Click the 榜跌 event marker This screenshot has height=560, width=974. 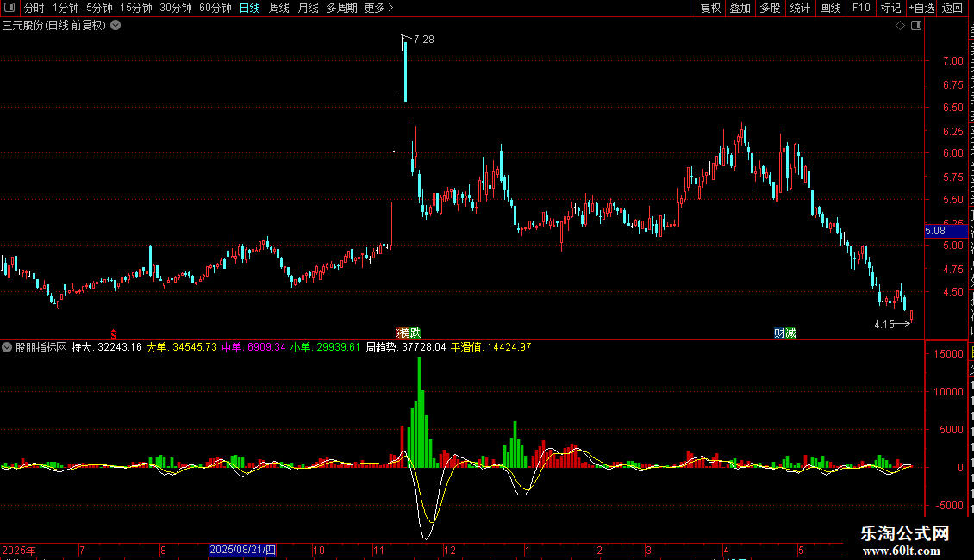[x=409, y=333]
